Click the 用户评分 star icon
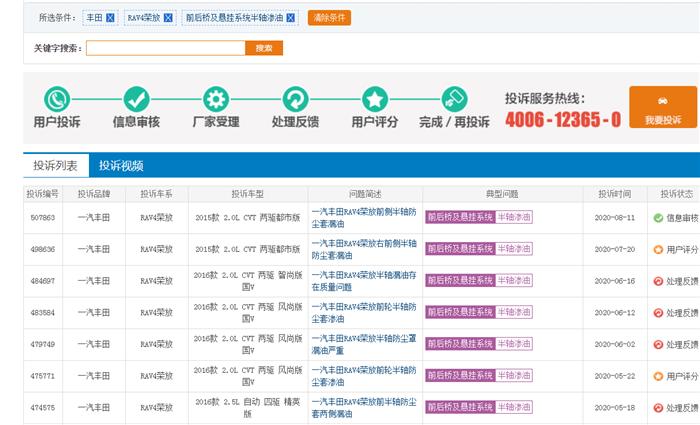Screen dimensions: 700x425 (375, 99)
